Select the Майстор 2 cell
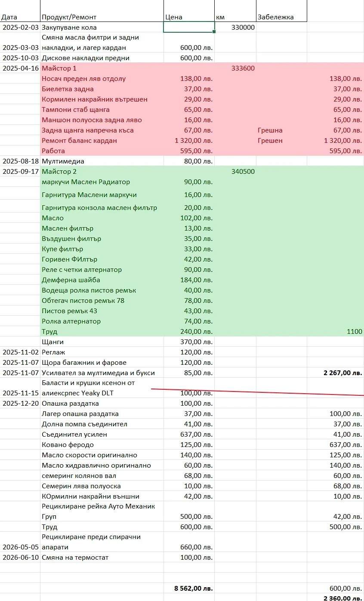The image size is (364, 601). point(102,172)
